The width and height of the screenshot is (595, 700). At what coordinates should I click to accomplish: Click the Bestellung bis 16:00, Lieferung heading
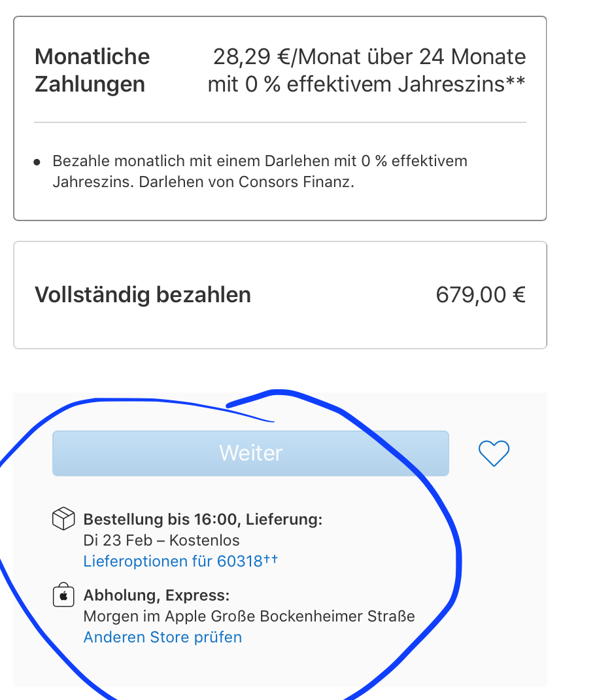pyautogui.click(x=203, y=520)
